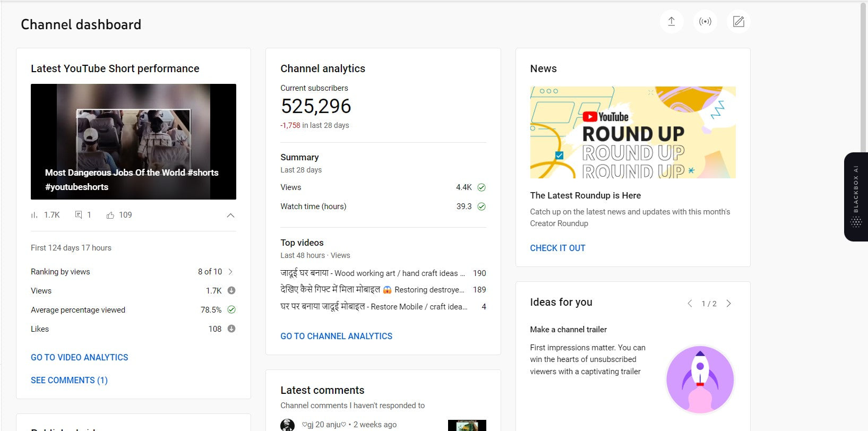Click Check It Out news link
Screen dimensions: 868x431
pyautogui.click(x=557, y=248)
